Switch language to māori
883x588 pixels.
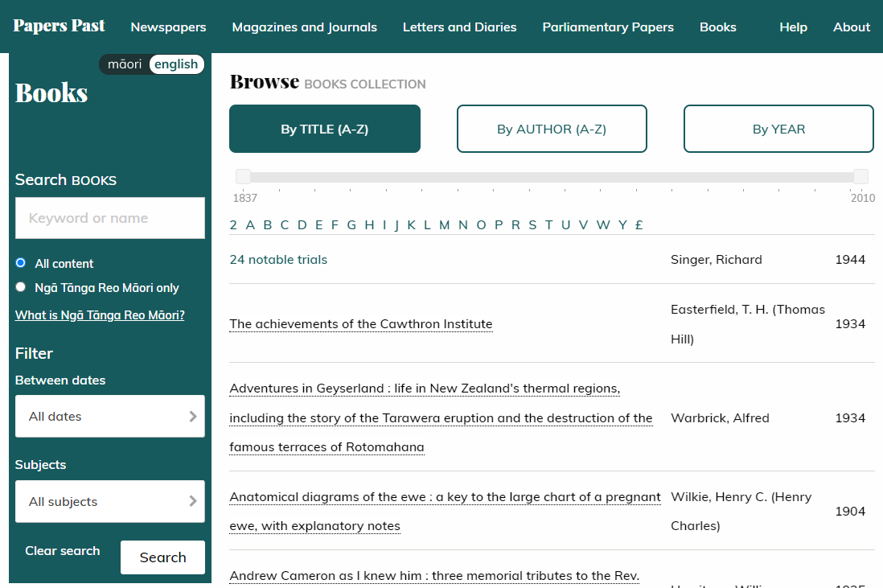125,64
